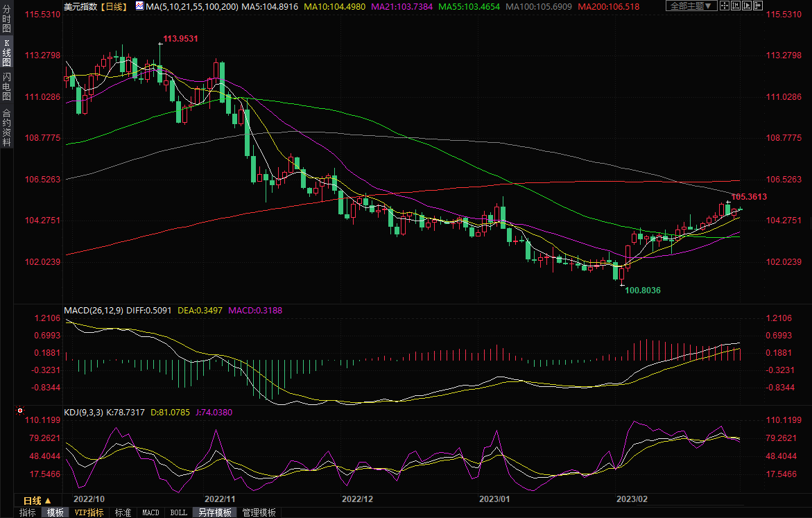Screen dimensions: 812x518
Task: Click the MA indicator chart icon
Action: tap(139, 6)
